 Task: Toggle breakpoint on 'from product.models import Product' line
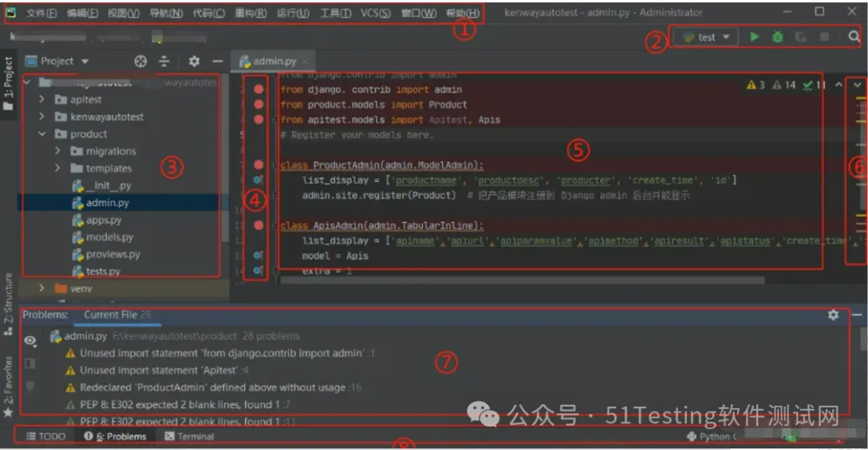pos(259,104)
